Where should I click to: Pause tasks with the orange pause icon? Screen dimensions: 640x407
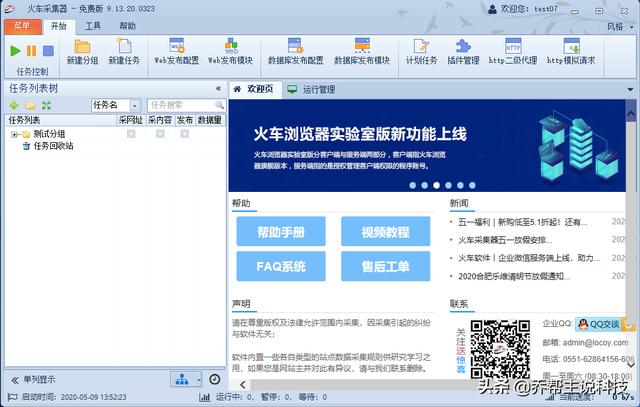(31, 51)
